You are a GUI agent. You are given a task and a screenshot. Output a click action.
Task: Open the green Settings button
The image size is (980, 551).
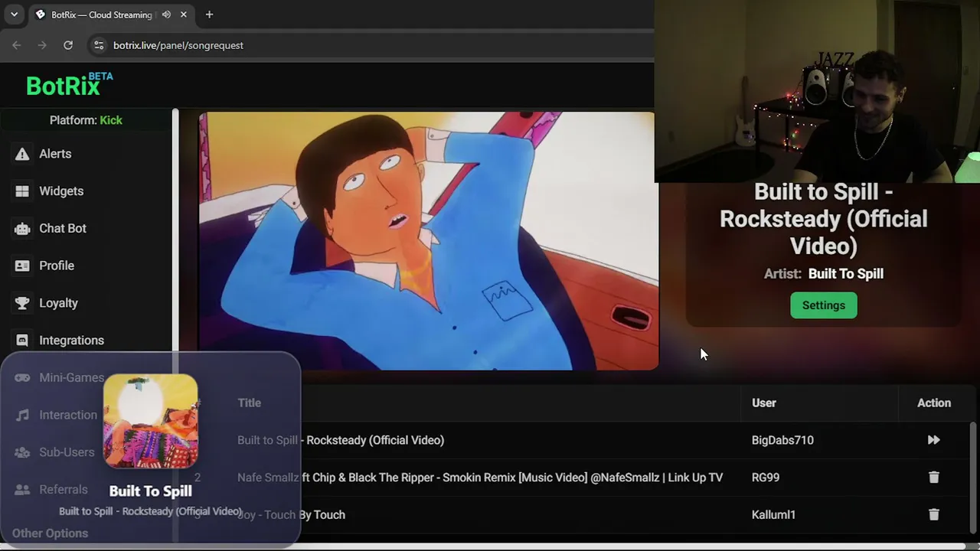click(x=824, y=305)
